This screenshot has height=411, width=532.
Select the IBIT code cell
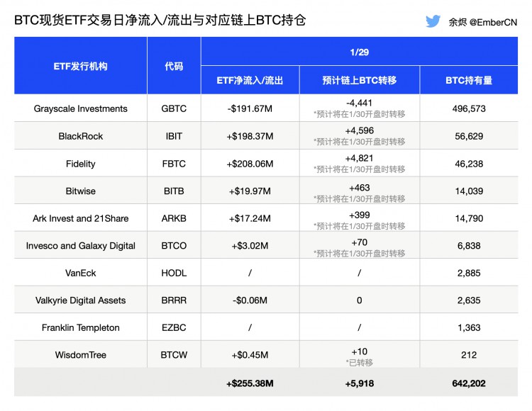pyautogui.click(x=174, y=136)
